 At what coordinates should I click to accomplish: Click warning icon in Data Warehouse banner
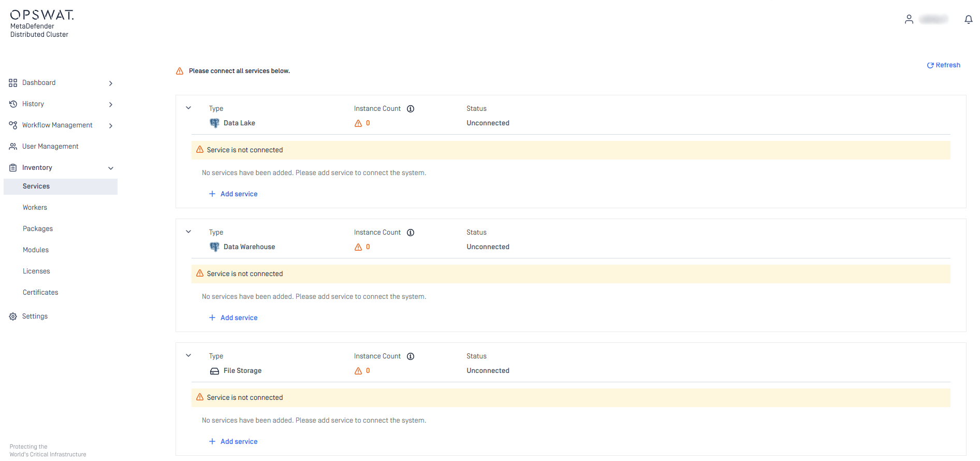[x=200, y=273]
